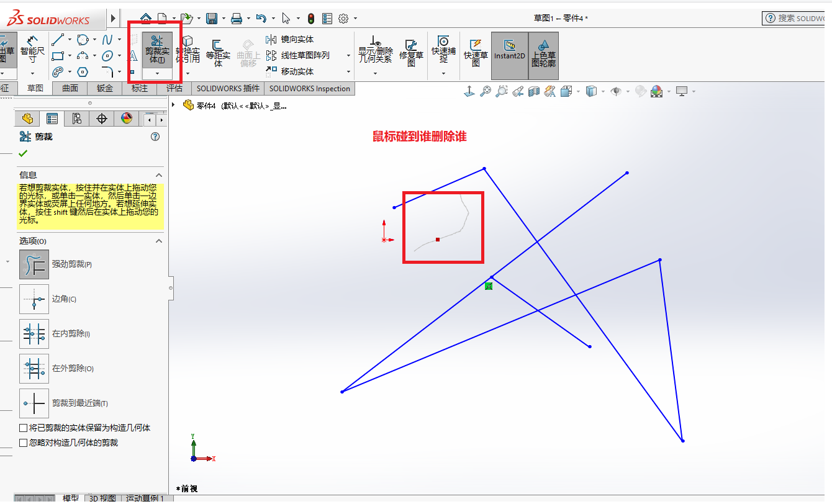Choose Power Trim (强劲剪裁) option
Viewport: 832px width, 504px height.
click(34, 264)
